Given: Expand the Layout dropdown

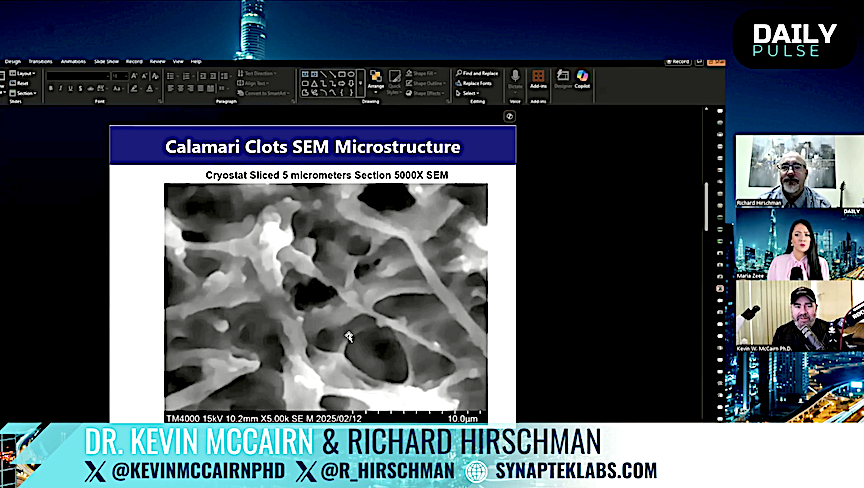Looking at the screenshot, I should coord(24,73).
